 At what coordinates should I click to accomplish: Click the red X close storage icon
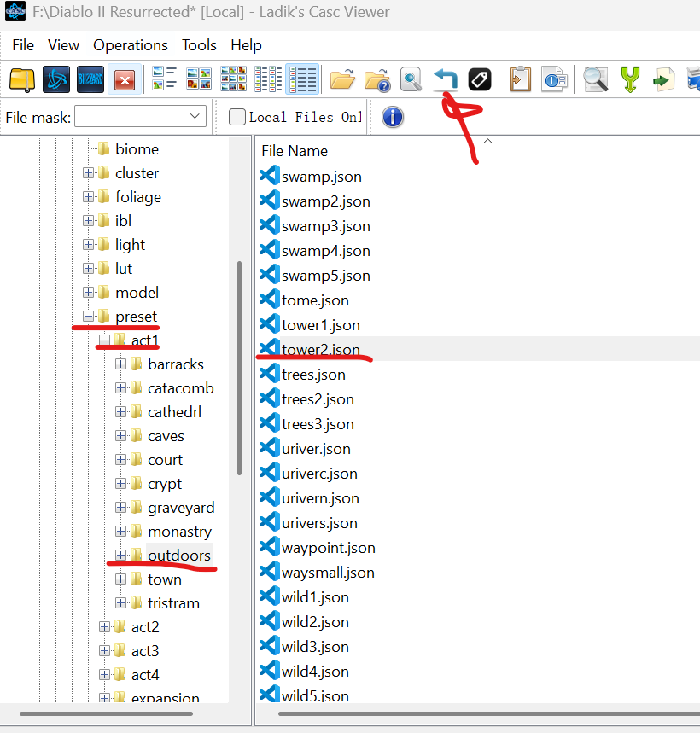[125, 79]
